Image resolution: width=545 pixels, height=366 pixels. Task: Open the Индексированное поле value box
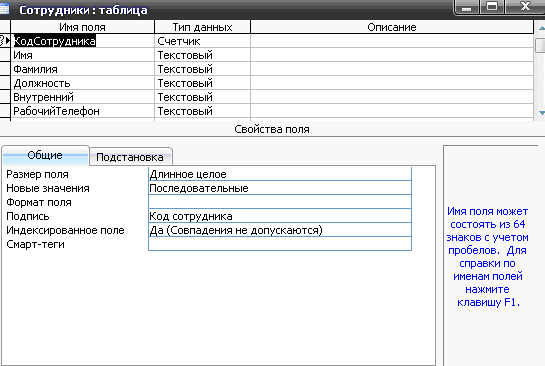pos(280,230)
